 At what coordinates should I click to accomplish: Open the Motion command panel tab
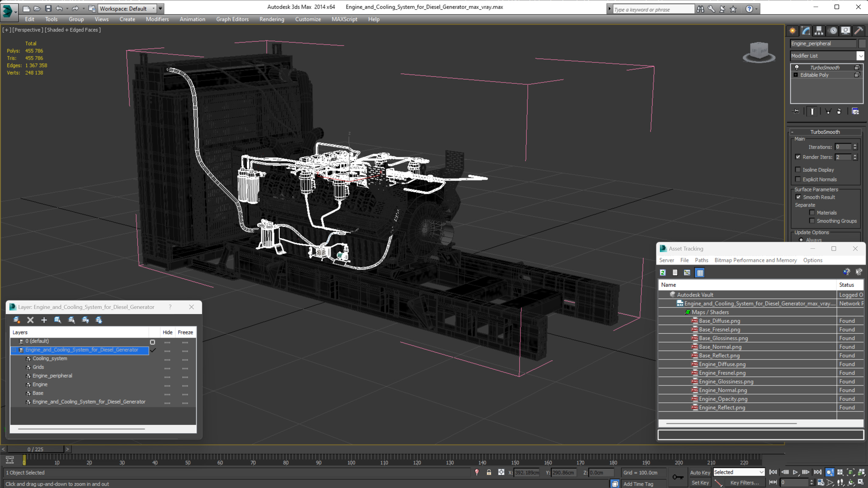pyautogui.click(x=833, y=31)
